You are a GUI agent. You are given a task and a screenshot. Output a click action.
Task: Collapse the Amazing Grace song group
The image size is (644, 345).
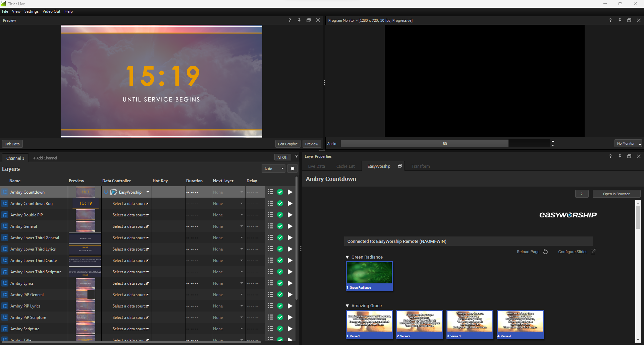pos(347,306)
